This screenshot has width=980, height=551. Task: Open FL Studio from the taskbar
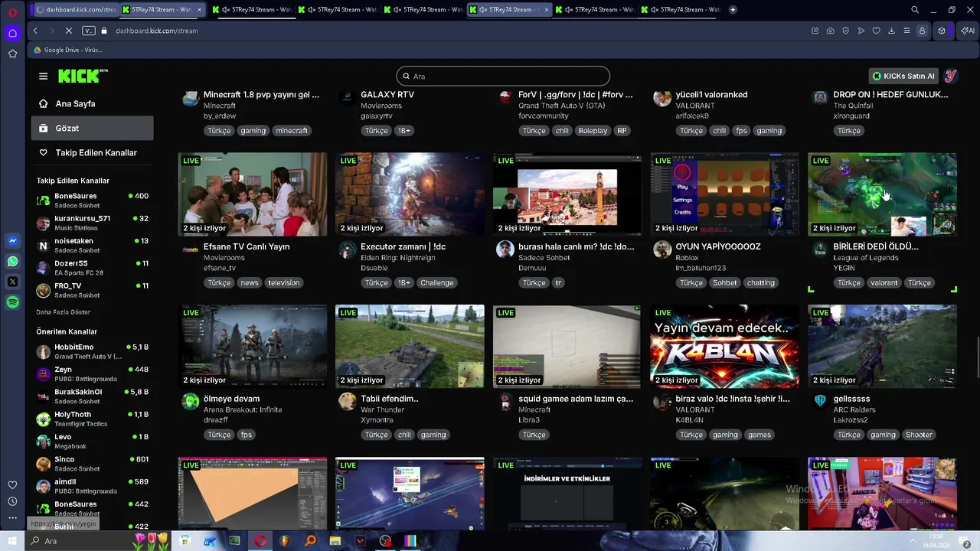click(285, 541)
